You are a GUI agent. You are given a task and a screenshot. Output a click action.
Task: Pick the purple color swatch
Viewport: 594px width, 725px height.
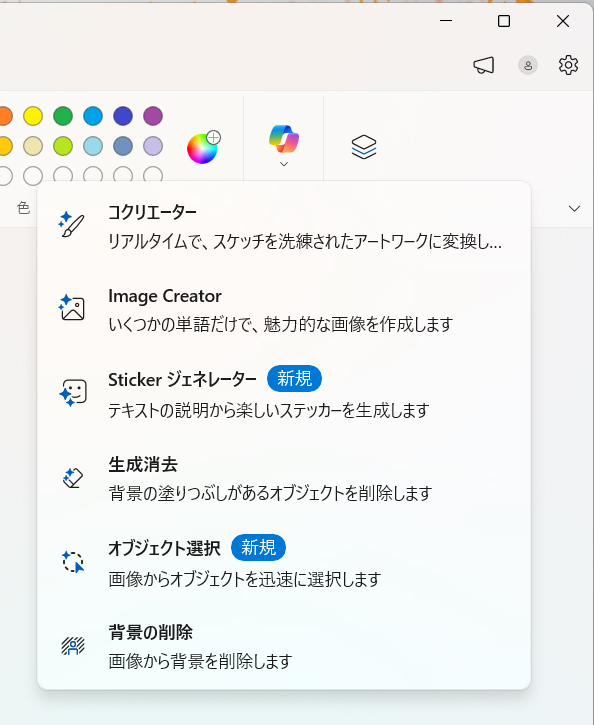click(153, 116)
